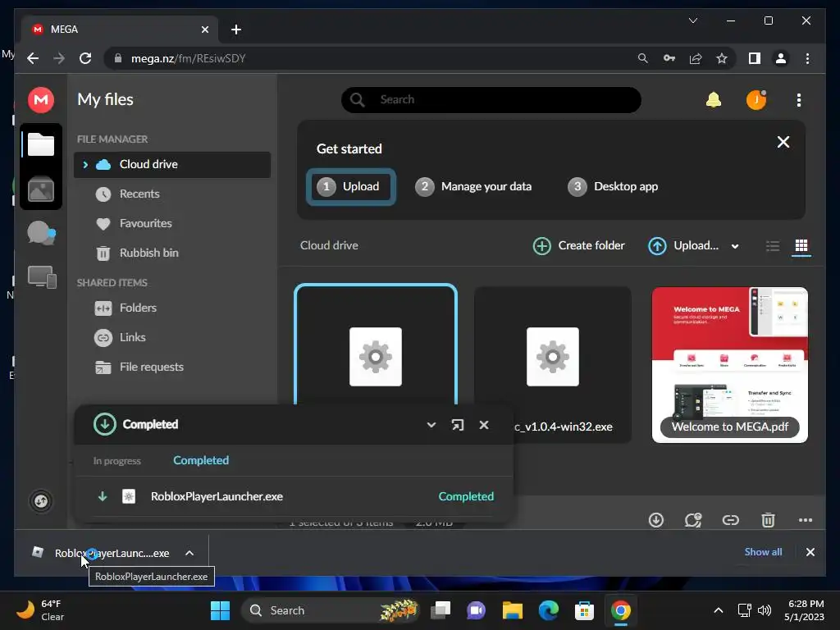This screenshot has height=630, width=840.
Task: Select the Welcome to MEGA.pdf thumbnail
Action: [x=729, y=365]
